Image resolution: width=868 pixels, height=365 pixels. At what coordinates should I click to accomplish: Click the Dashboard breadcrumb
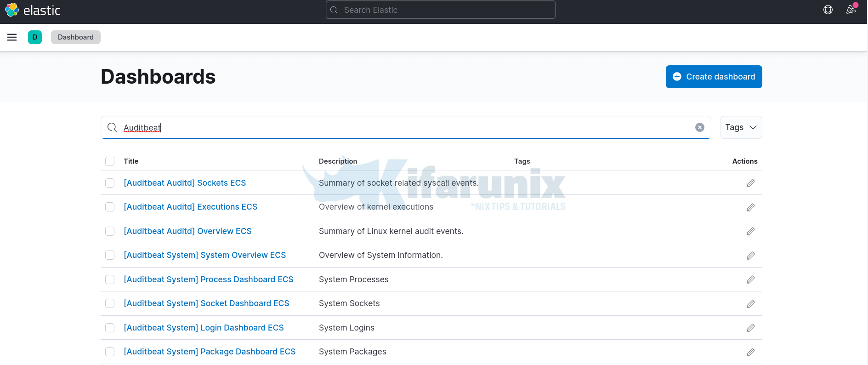click(76, 37)
